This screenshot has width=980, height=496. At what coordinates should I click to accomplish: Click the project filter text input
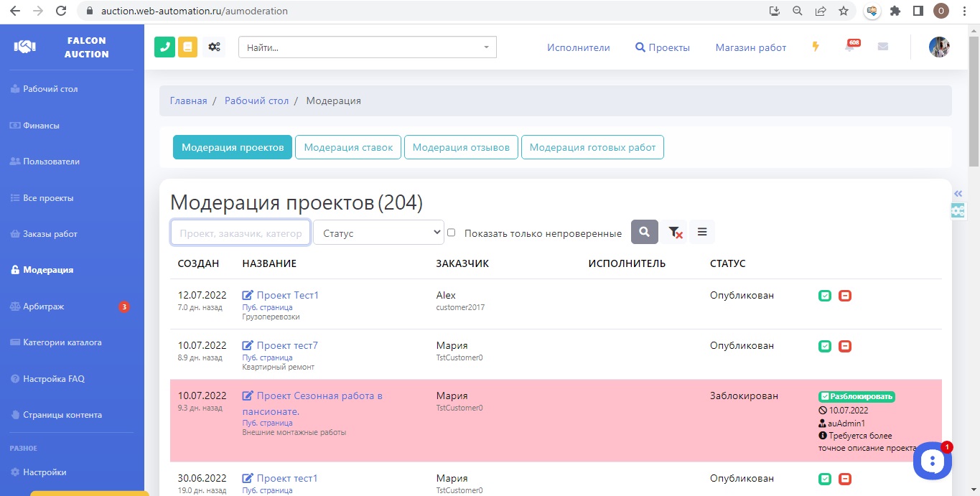[x=241, y=233]
